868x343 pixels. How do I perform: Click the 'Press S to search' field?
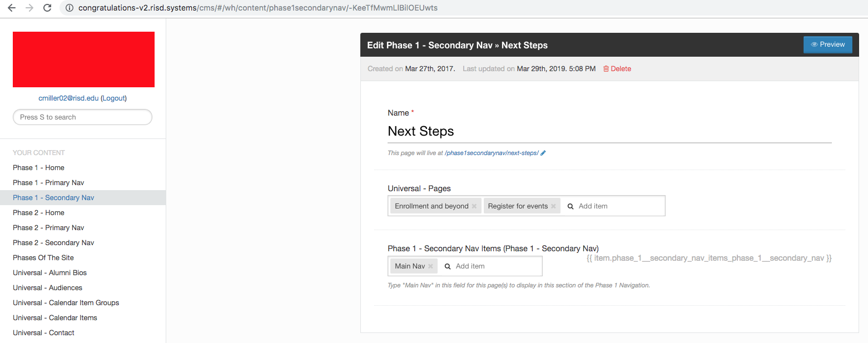point(82,117)
